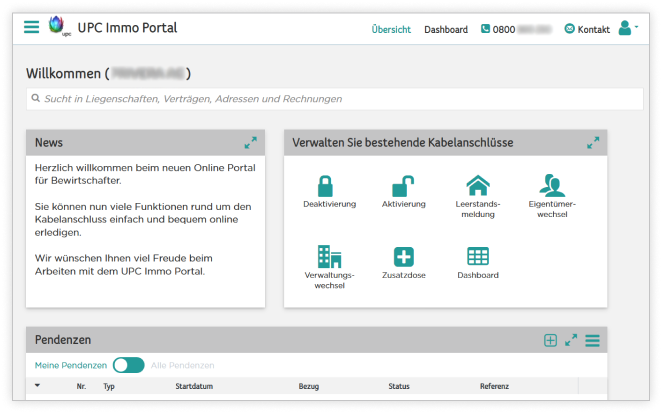Screen dimensions: 662x414
Task: Click the search input field
Action: tap(335, 99)
